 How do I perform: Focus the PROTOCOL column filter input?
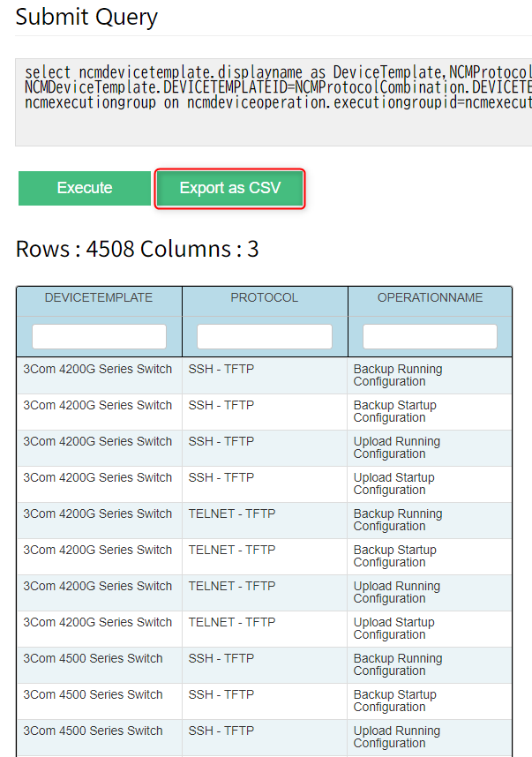[265, 336]
